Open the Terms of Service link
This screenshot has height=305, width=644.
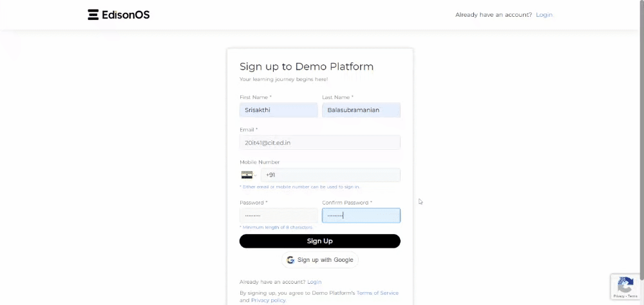coord(377,293)
